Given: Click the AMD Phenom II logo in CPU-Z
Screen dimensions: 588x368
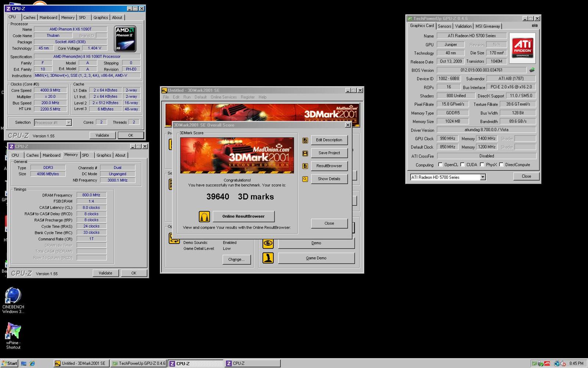Looking at the screenshot, I should [125, 39].
